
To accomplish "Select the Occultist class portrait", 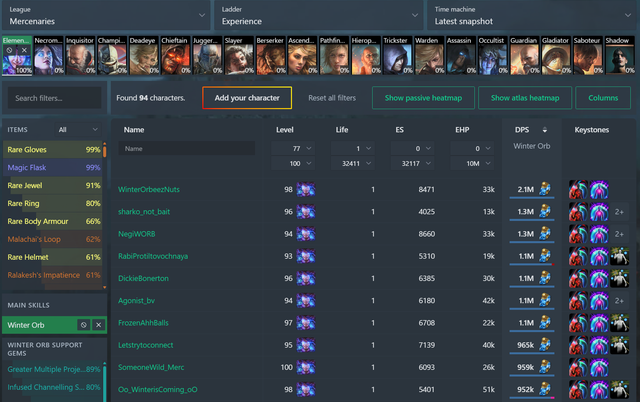I will click(493, 56).
